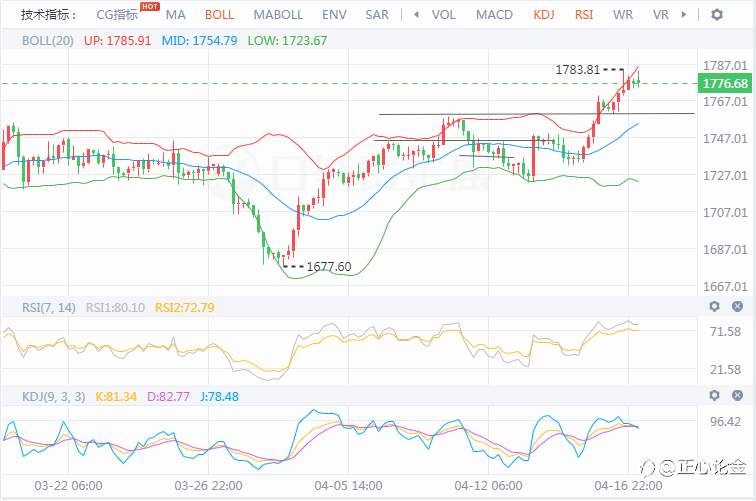Click the LOW: 1723.67 value
Viewport: 756px width, 501px height.
point(287,41)
